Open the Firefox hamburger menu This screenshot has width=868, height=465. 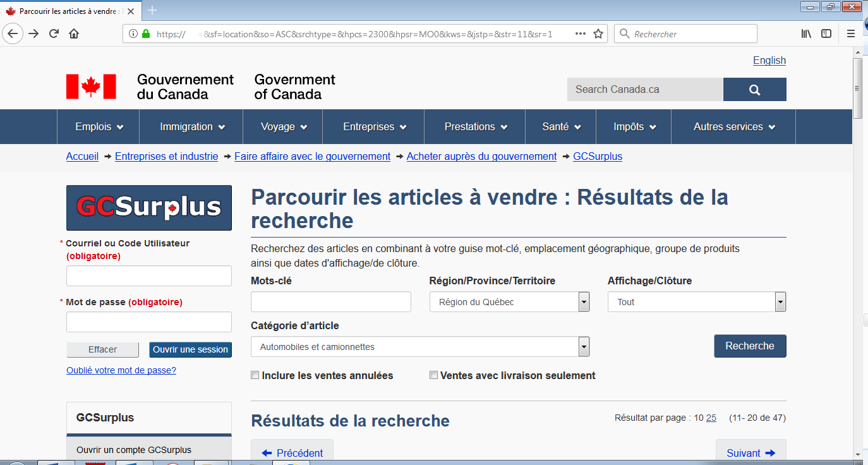point(851,34)
